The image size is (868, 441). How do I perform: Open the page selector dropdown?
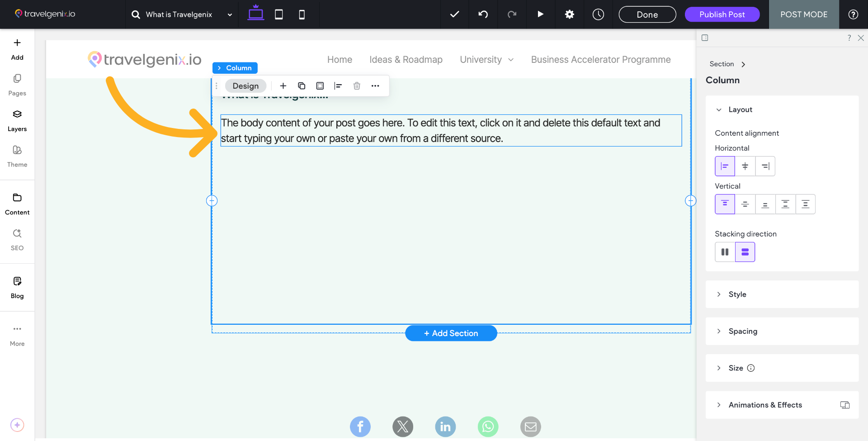point(182,14)
